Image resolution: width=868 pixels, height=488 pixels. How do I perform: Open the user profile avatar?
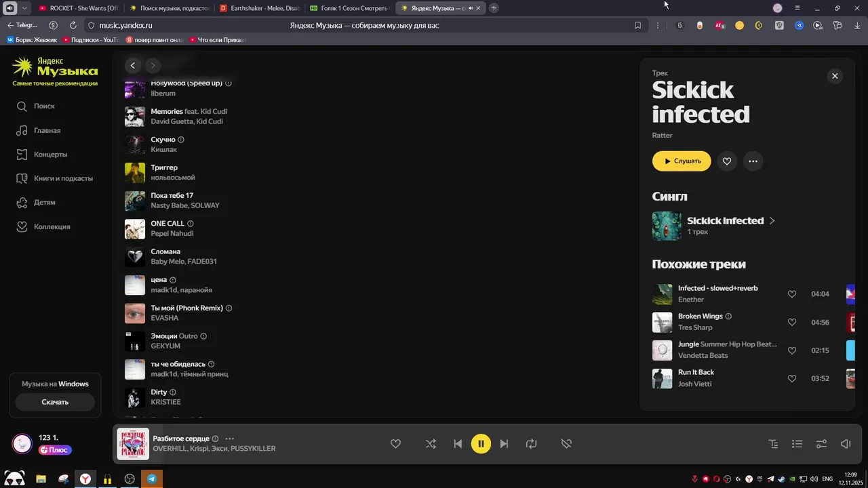tap(22, 444)
